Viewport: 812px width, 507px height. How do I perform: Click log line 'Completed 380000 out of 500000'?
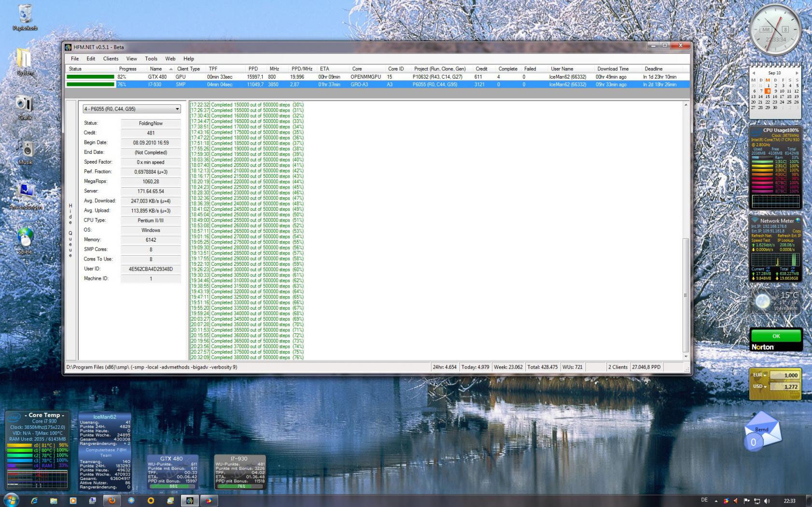click(247, 357)
